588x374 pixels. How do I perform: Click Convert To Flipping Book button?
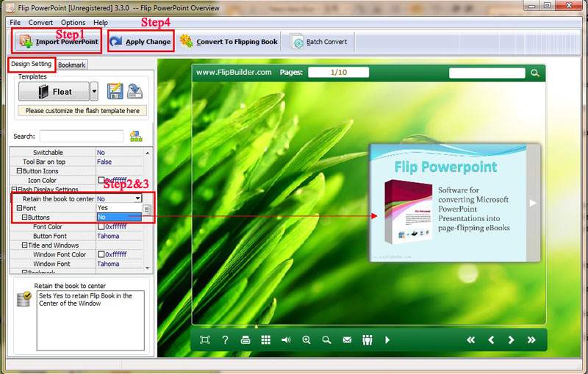[229, 42]
